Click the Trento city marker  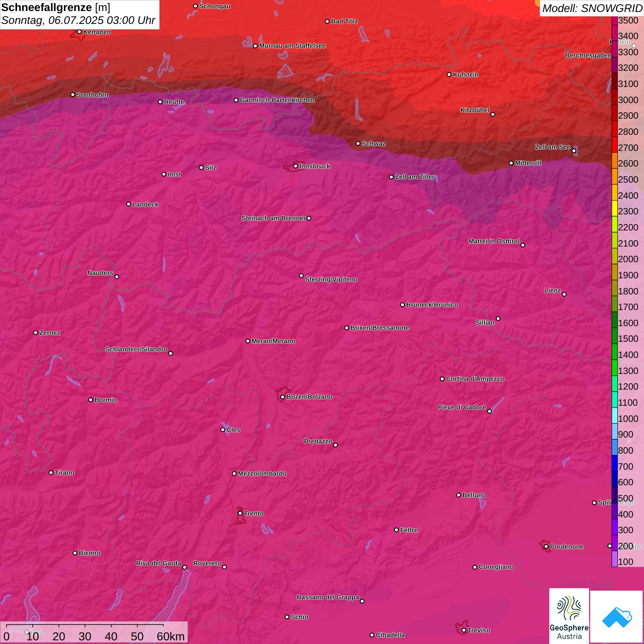click(x=240, y=513)
